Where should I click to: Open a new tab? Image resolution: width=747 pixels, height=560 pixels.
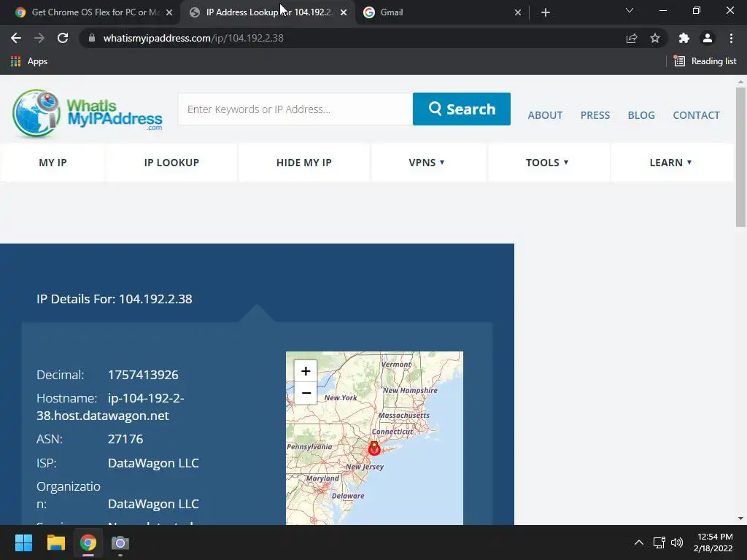pos(546,12)
